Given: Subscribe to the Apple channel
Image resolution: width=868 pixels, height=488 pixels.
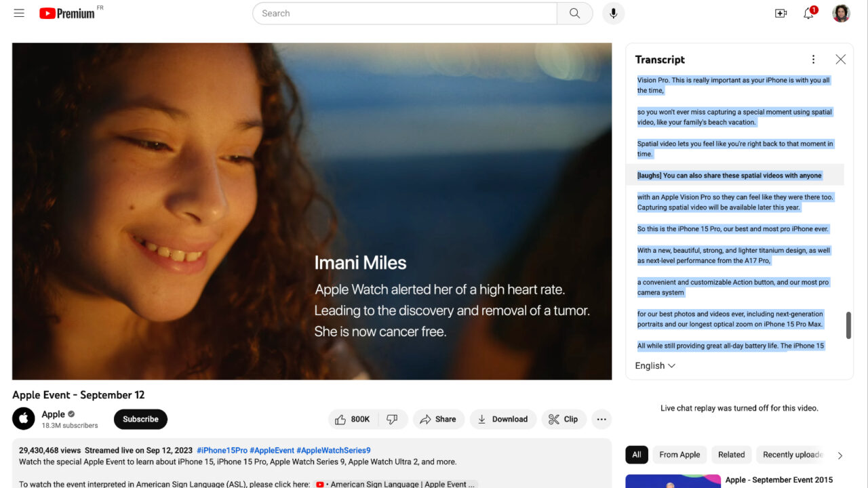Looking at the screenshot, I should click(140, 419).
